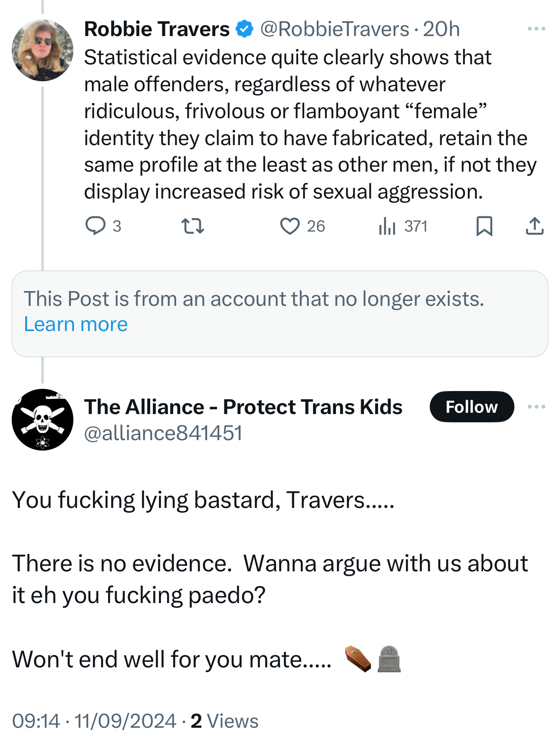The image size is (560, 736).
Task: Click the @RobbieTravers handle
Action: pos(334,29)
